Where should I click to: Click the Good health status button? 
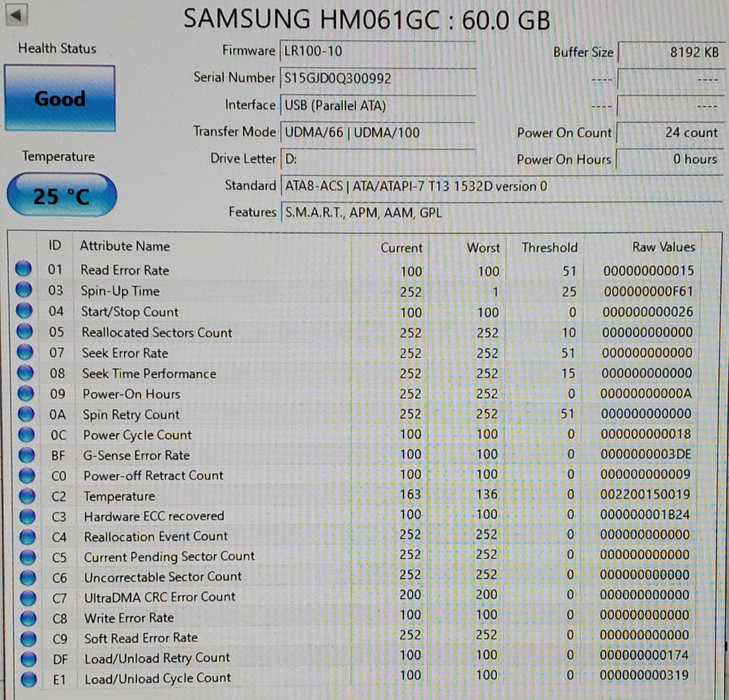coord(60,98)
